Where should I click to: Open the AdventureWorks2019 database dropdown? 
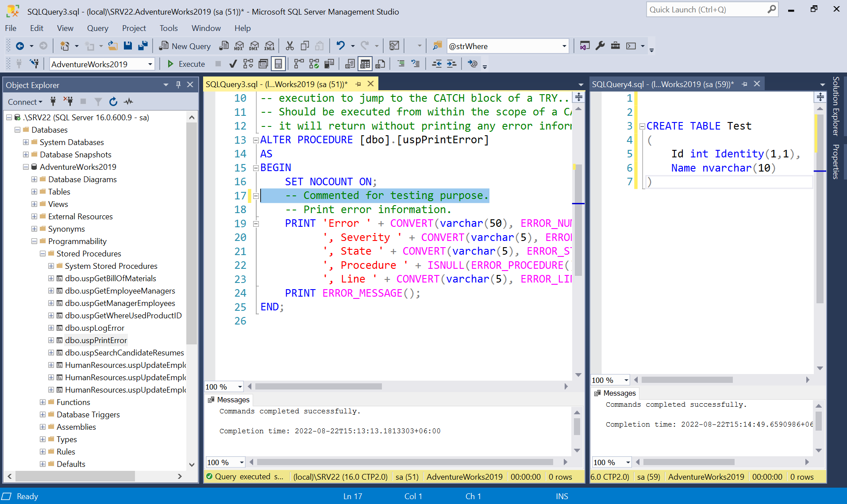click(149, 64)
